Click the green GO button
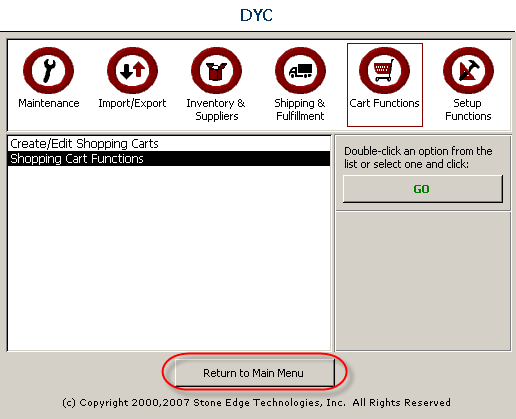516x419 pixels. 423,189
